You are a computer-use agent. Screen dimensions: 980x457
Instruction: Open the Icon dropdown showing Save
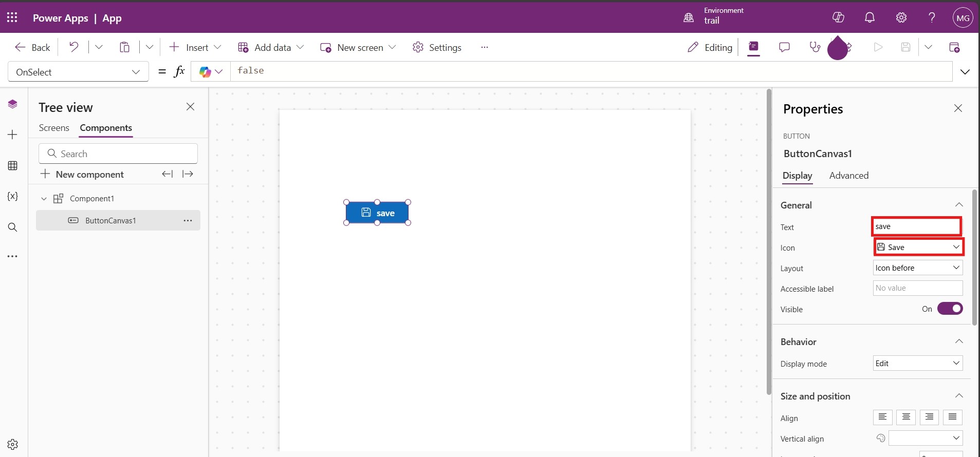(918, 247)
